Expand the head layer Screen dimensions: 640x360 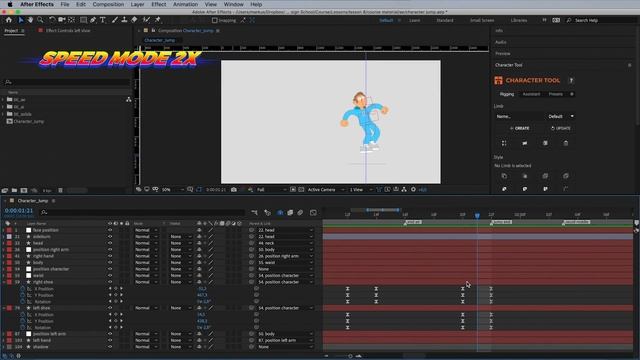point(4,243)
